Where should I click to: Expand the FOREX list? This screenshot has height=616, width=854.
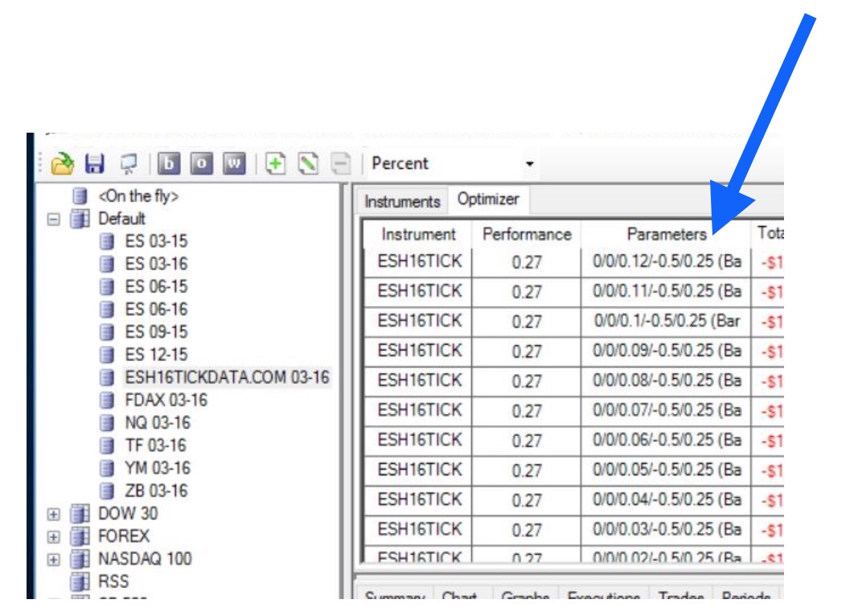tap(53, 537)
